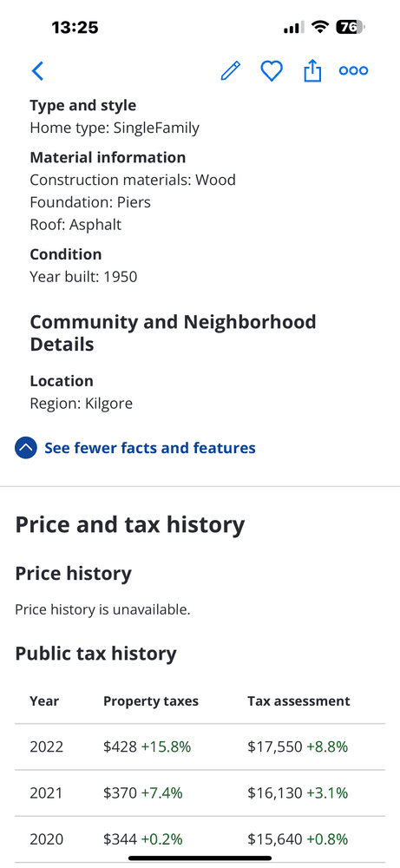The image size is (400, 868).
Task: Select the 2020 tax history row
Action: point(200,839)
